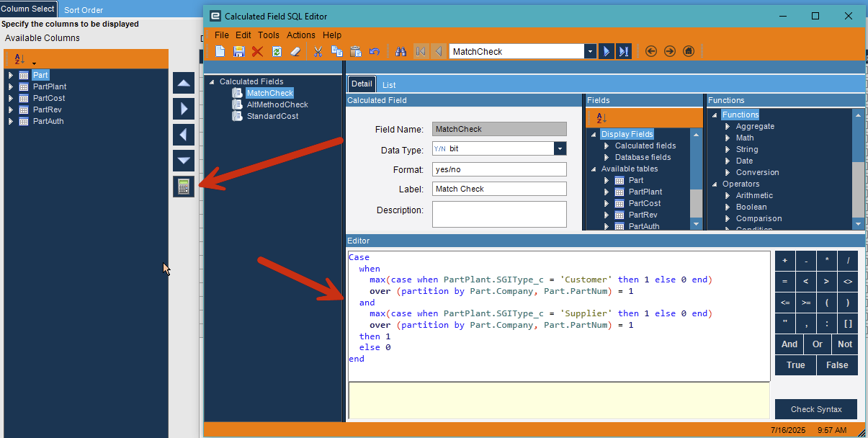Screen dimensions: 868x438
Task: Click the red Delete X icon
Action: tap(257, 51)
